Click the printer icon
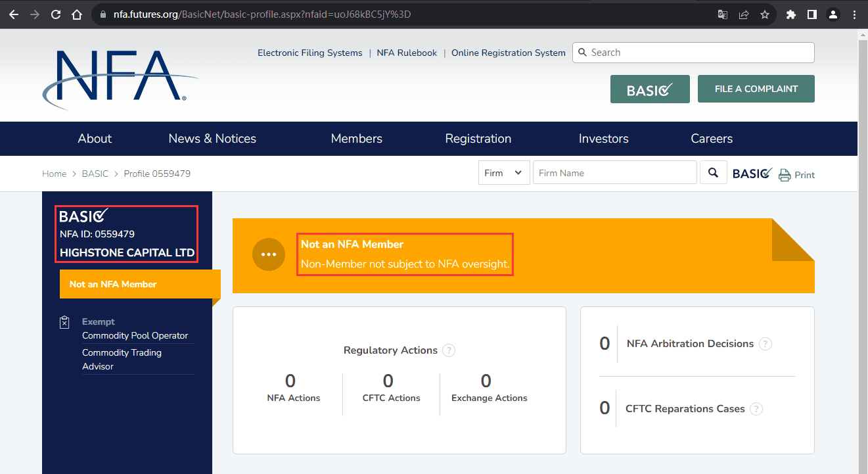Viewport: 868px width, 474px height. [785, 175]
